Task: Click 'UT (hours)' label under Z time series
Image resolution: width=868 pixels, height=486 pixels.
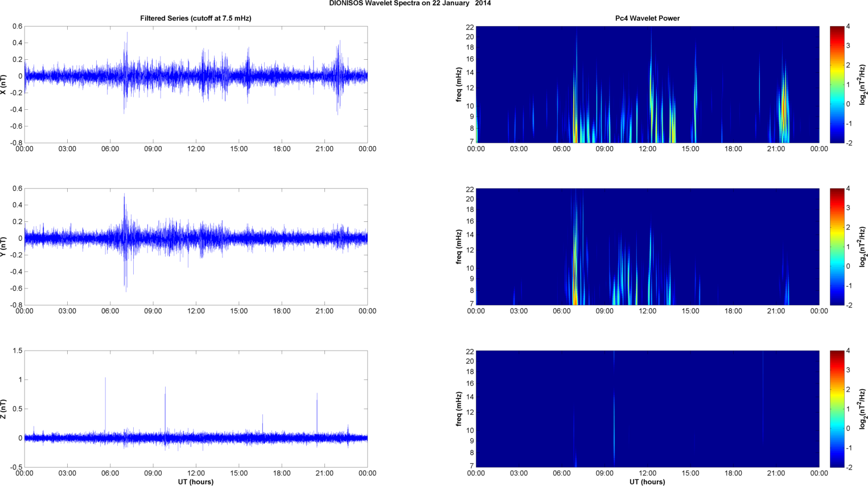Action: (196, 481)
